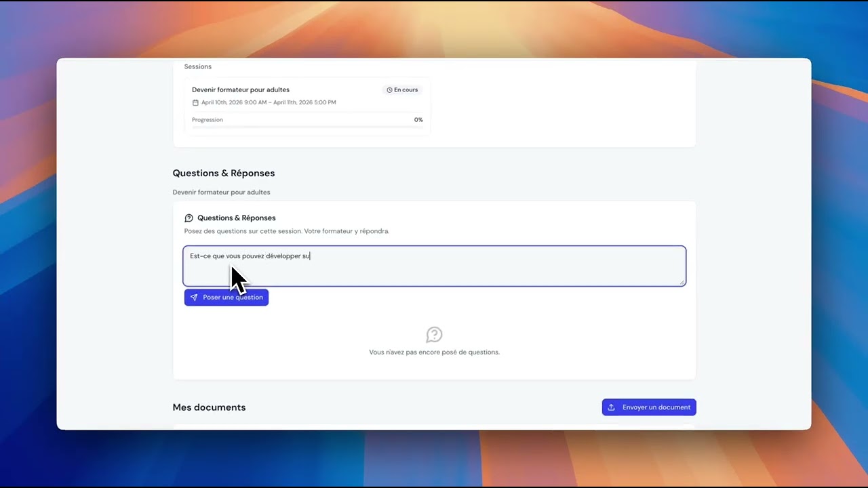Click the 'Sessions' label

click(198, 66)
